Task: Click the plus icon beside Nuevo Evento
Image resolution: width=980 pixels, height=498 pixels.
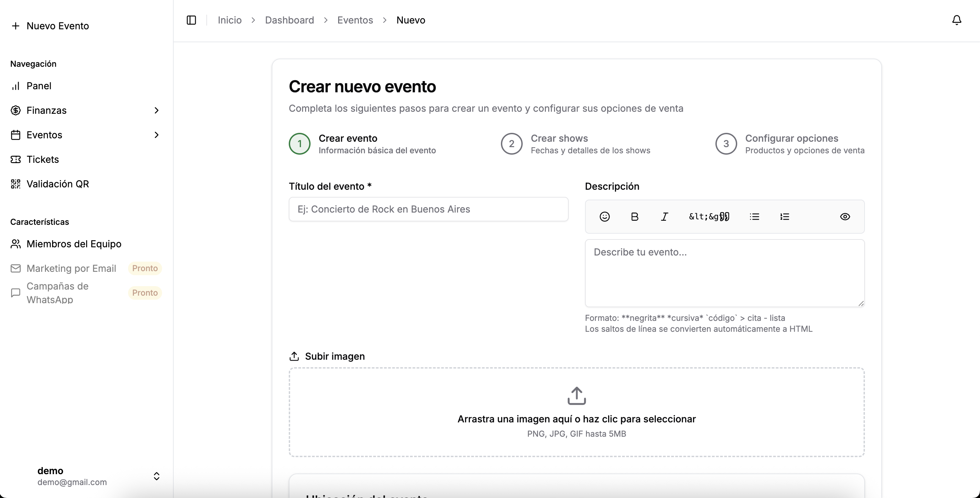Action: tap(16, 26)
